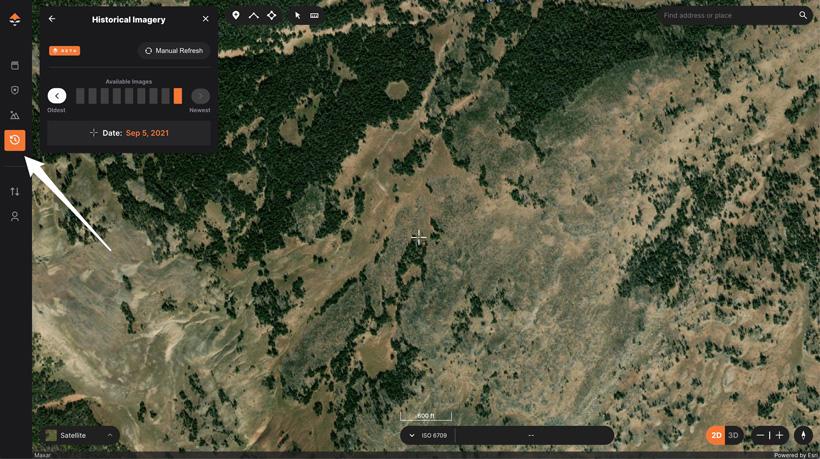Click the Manual Refresh button

tap(174, 51)
